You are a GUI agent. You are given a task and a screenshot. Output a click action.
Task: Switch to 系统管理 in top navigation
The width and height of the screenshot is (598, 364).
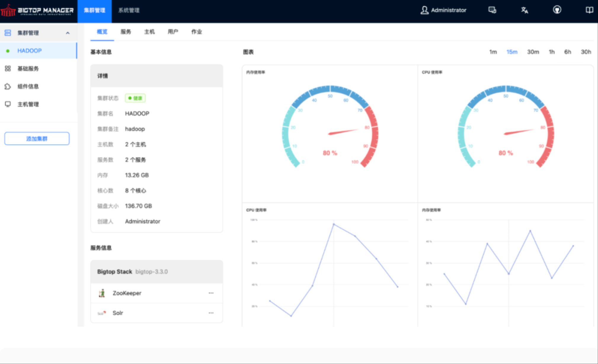(129, 10)
